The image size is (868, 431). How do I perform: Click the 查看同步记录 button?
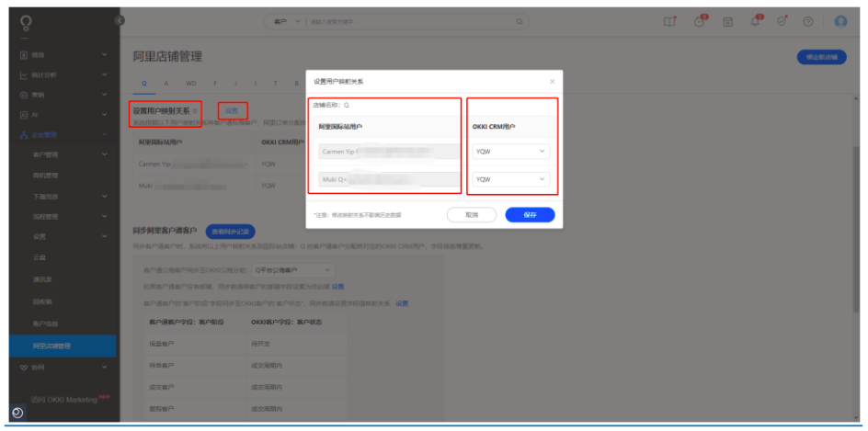(230, 232)
